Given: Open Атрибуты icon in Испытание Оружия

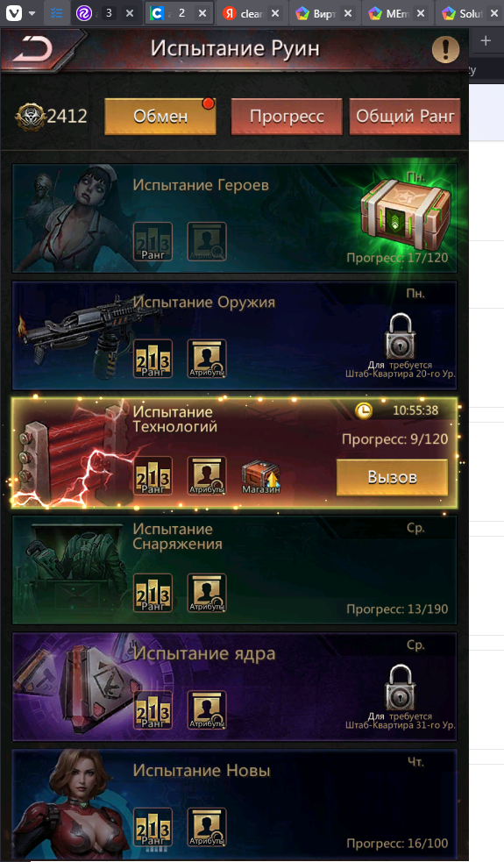Looking at the screenshot, I should pos(207,359).
